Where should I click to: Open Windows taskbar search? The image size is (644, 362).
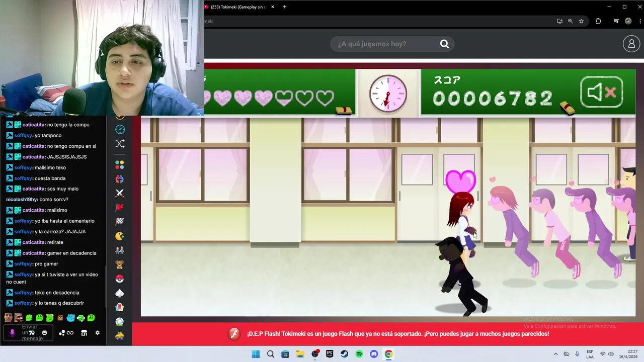[x=271, y=354]
